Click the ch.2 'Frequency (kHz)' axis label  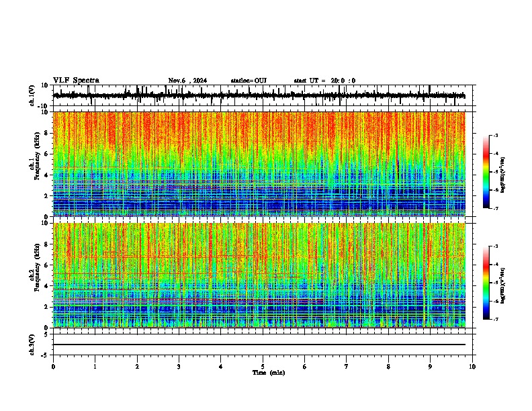pos(37,267)
